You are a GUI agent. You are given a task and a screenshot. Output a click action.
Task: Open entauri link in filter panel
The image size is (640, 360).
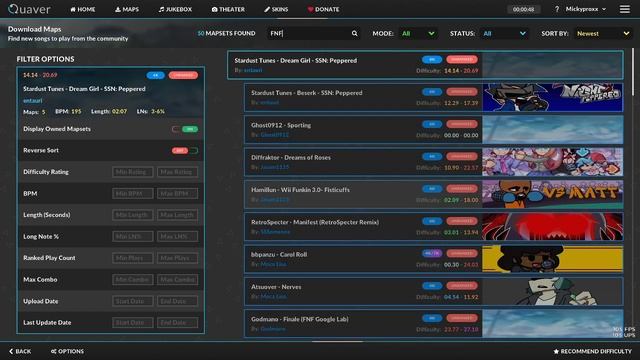tap(33, 100)
